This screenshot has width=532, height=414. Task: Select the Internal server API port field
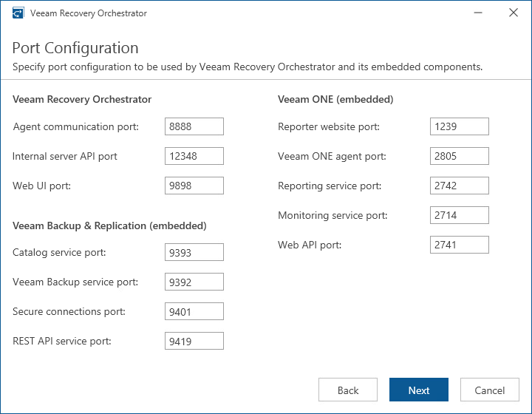194,156
